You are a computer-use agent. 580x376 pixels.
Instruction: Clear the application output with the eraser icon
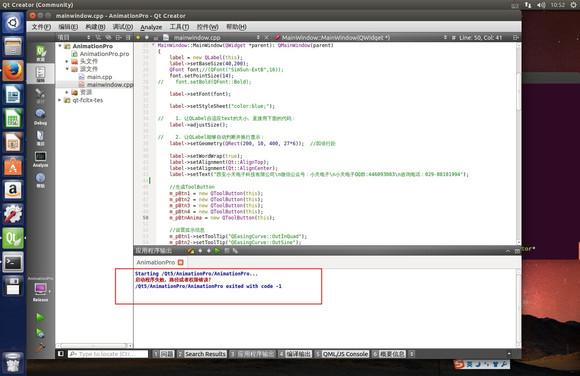pyautogui.click(x=191, y=251)
